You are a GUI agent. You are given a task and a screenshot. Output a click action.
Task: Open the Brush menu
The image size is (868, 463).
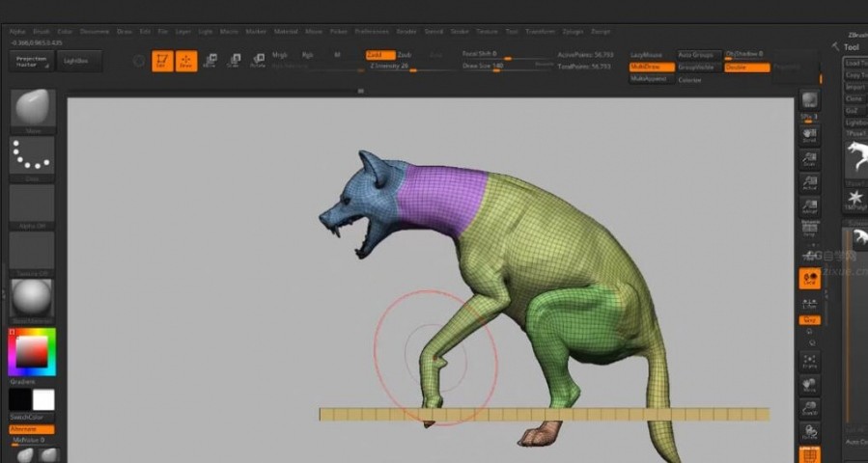(x=41, y=32)
